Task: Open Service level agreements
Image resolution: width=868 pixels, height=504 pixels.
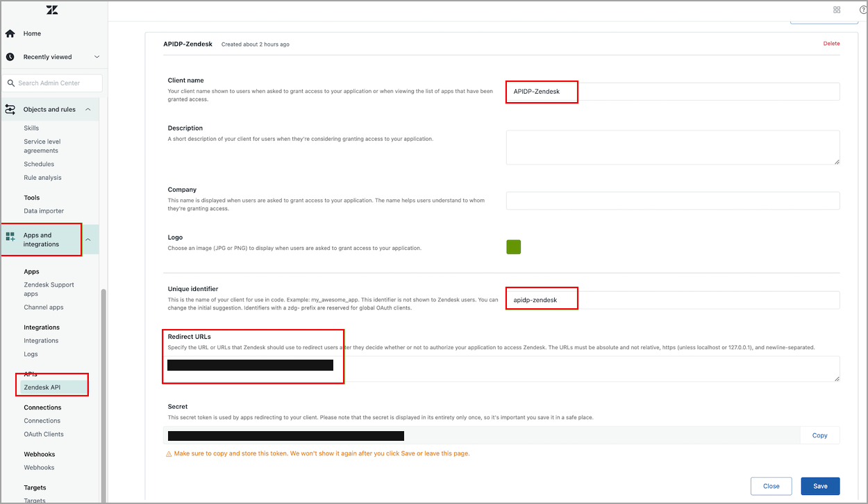Action: pyautogui.click(x=42, y=146)
